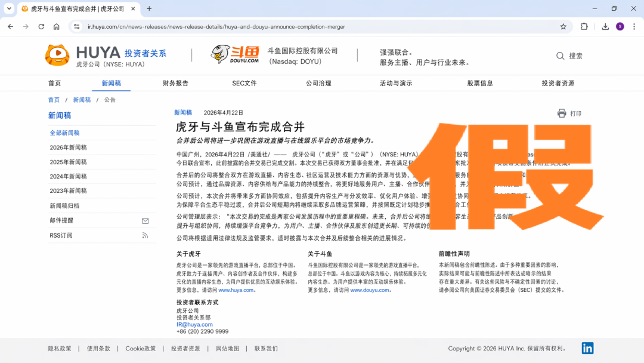644x363 pixels.
Task: Open Chrome three-dot menu
Action: coord(634,26)
